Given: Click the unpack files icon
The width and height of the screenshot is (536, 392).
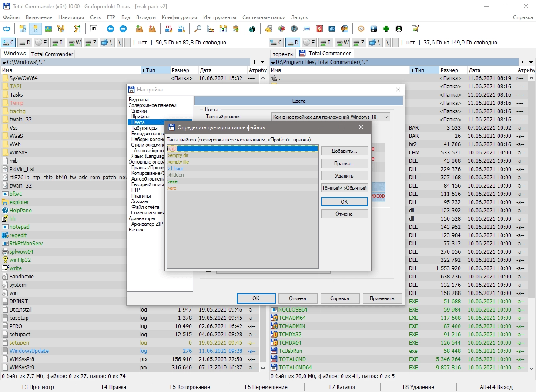Looking at the screenshot, I should [x=152, y=29].
